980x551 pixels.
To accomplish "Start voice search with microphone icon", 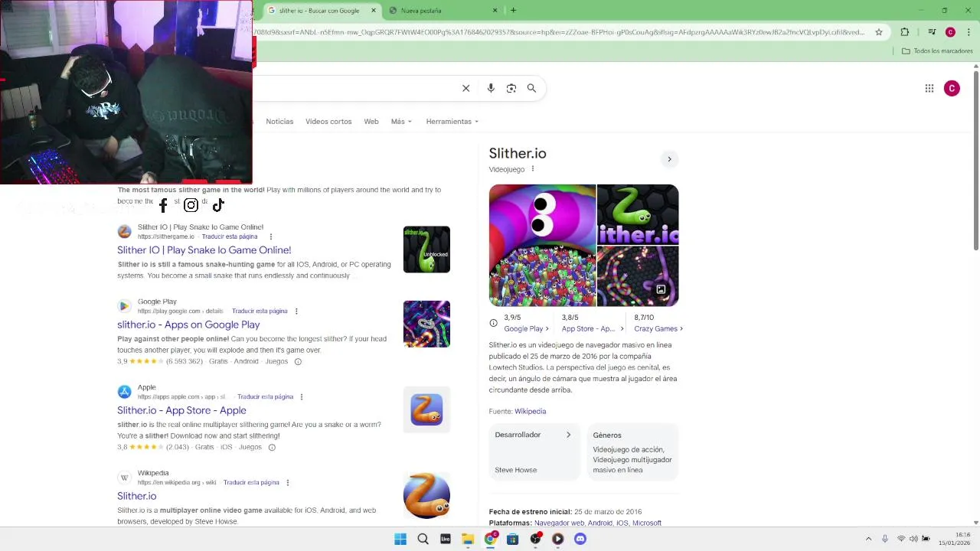I will point(491,88).
